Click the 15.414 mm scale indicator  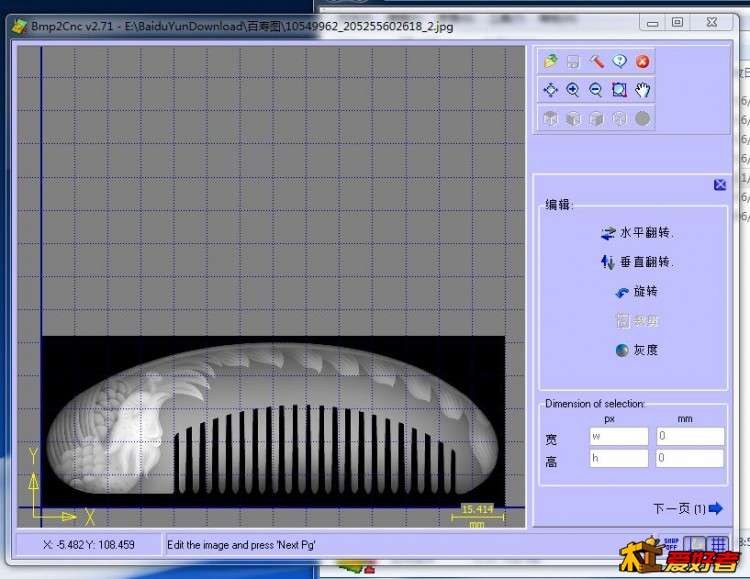477,515
